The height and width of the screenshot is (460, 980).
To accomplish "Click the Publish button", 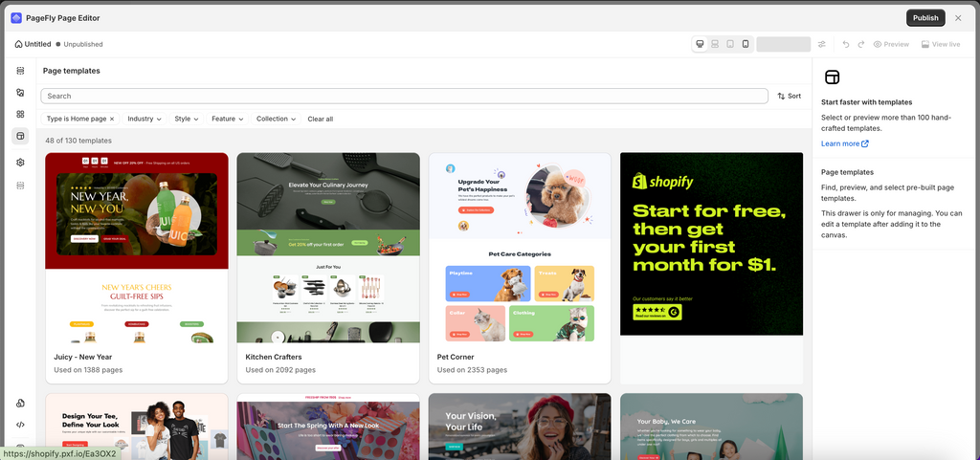I will pos(925,17).
